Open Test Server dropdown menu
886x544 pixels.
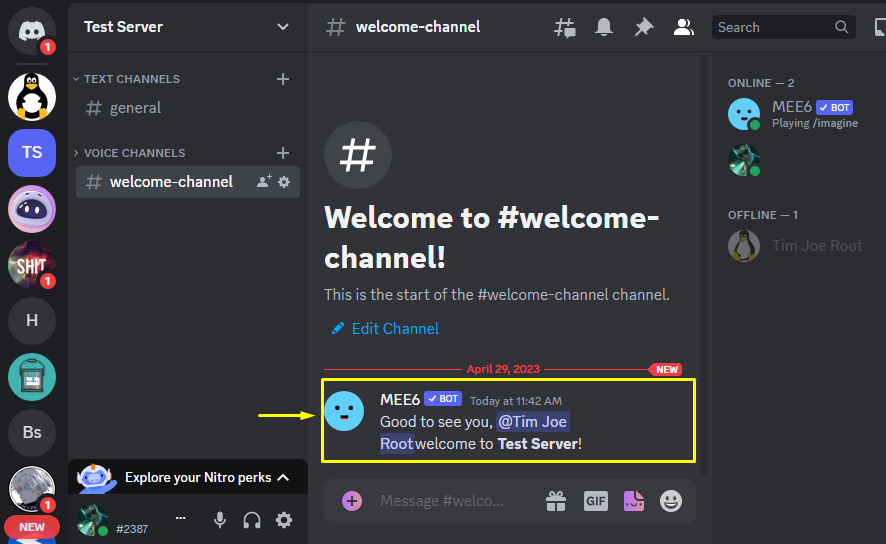coord(283,27)
